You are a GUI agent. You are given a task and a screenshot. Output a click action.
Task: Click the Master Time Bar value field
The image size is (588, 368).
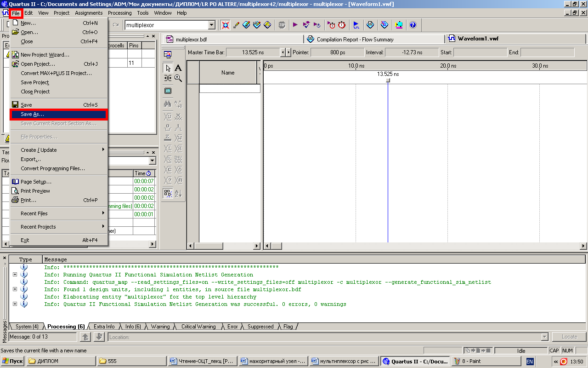click(253, 52)
